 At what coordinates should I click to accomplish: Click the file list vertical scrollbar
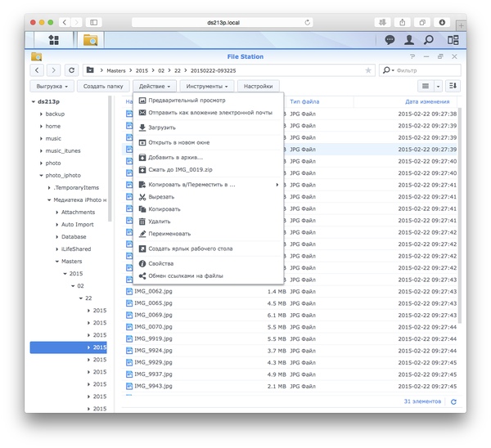[460, 215]
